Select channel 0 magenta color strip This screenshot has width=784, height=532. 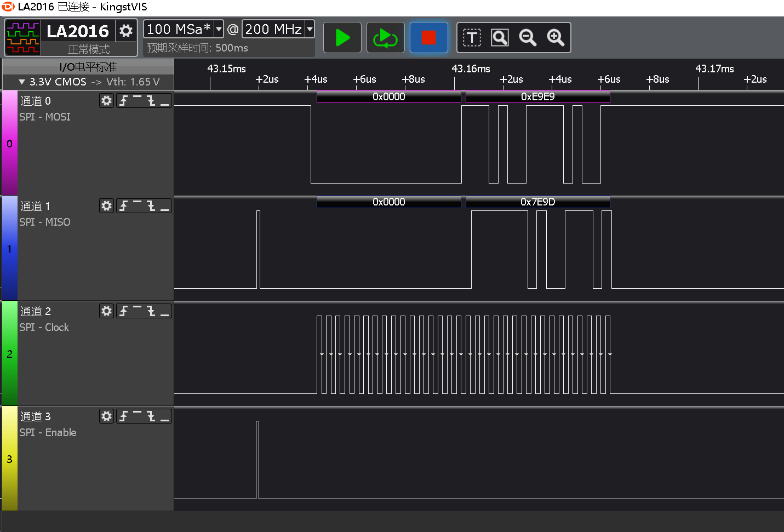pyautogui.click(x=9, y=143)
